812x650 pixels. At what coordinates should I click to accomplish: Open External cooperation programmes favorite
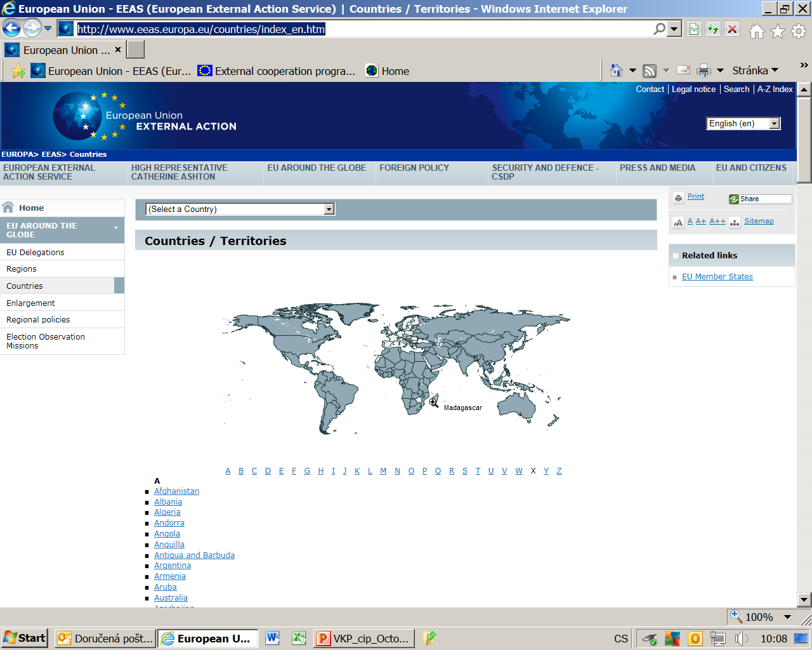pos(276,71)
